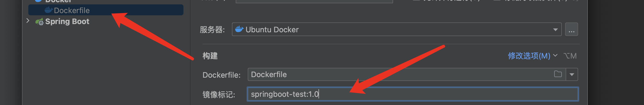Click into the Dockerfile path input field
Image resolution: width=644 pixels, height=105 pixels.
click(400, 74)
